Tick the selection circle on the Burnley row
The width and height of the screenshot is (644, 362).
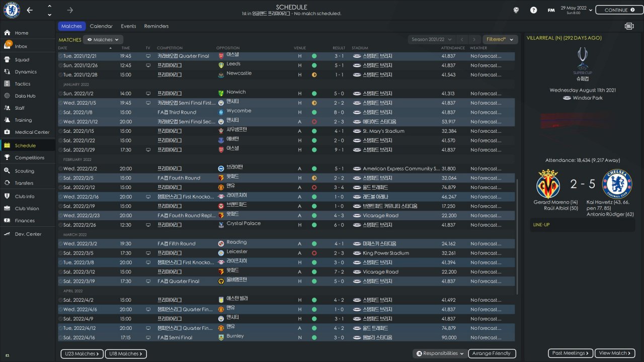[x=61, y=337]
